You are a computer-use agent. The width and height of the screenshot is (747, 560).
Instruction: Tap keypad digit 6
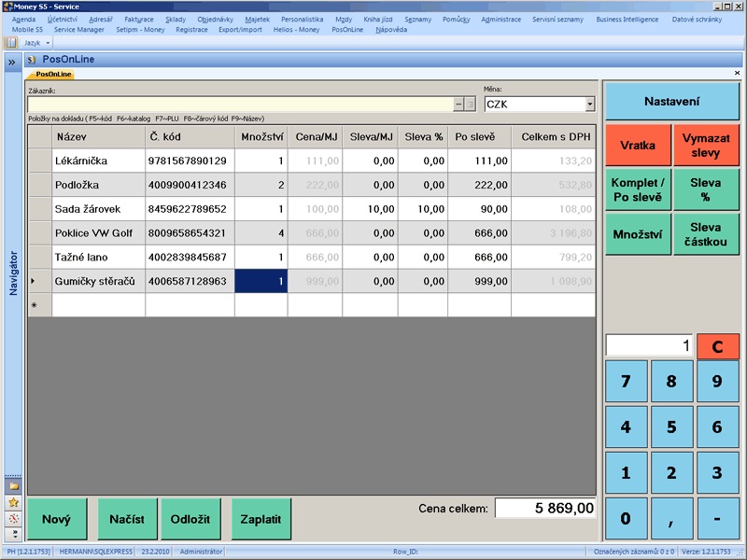717,427
